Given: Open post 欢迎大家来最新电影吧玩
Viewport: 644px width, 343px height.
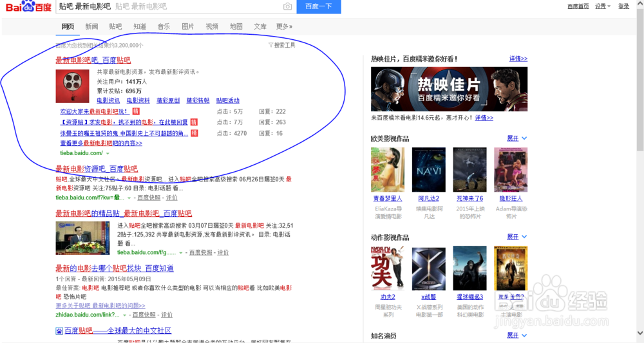Looking at the screenshot, I should coord(95,111).
